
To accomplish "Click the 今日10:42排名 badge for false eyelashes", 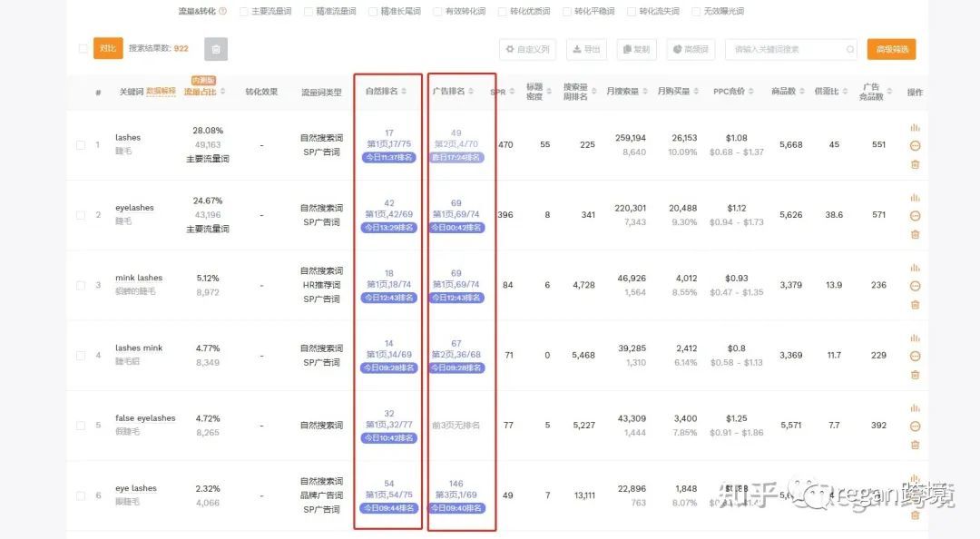I will click(388, 438).
